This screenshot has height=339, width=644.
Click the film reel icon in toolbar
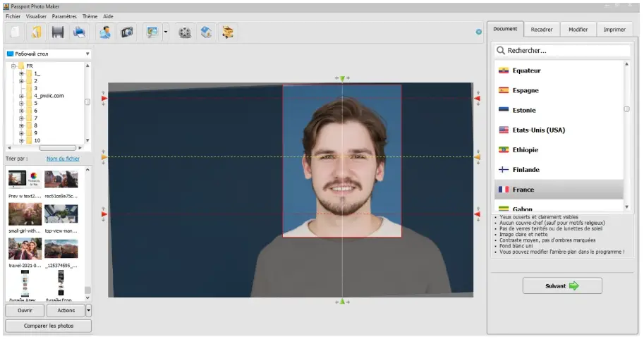coord(185,32)
